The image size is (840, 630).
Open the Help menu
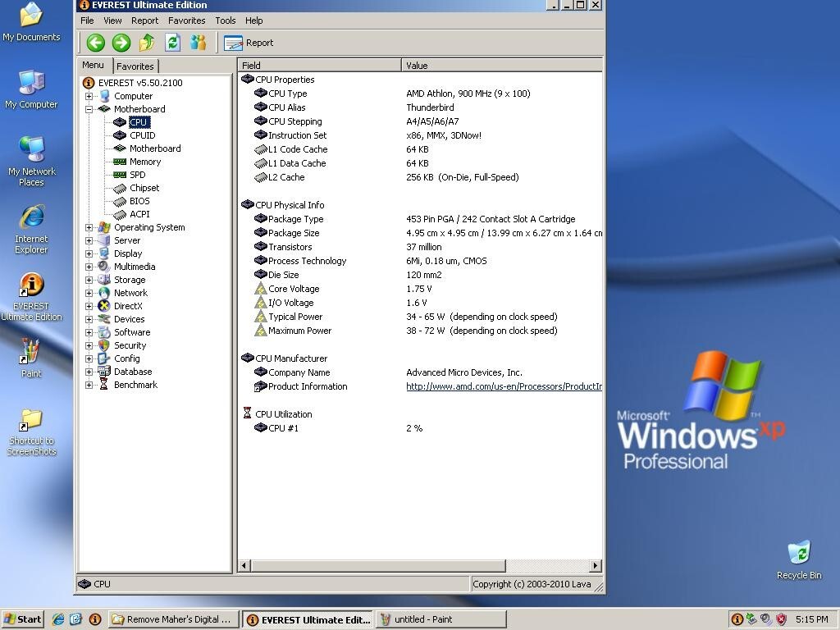(x=254, y=21)
